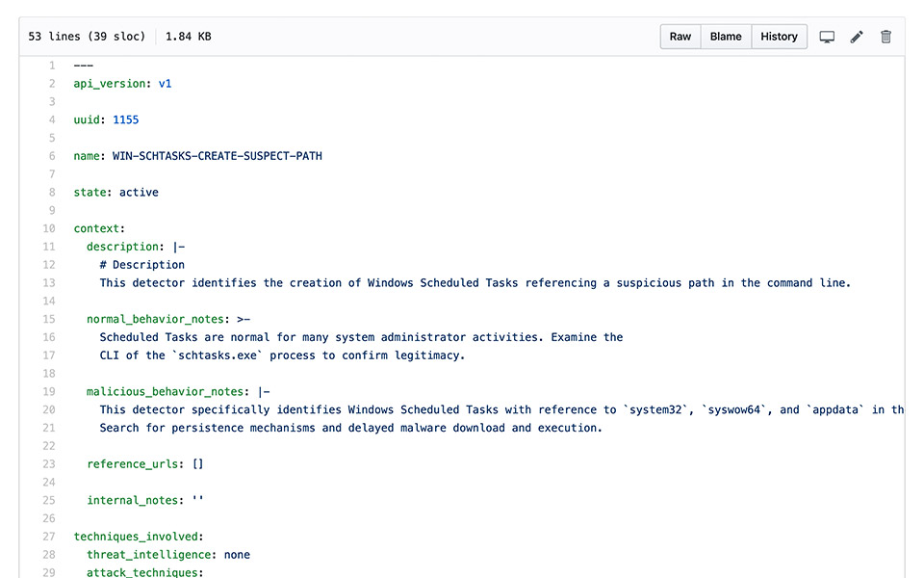Select line number 2
The width and height of the screenshot is (924, 578).
[x=52, y=84]
